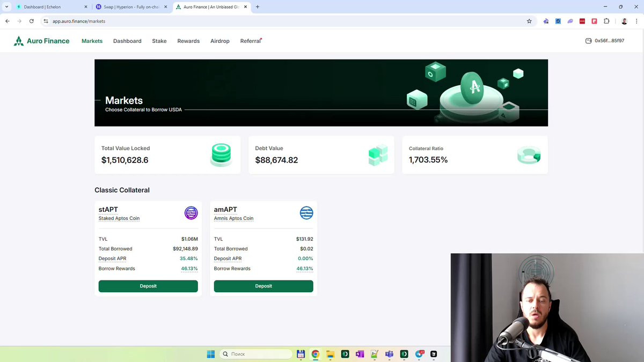Click Debt Value $88,674.82

276,160
